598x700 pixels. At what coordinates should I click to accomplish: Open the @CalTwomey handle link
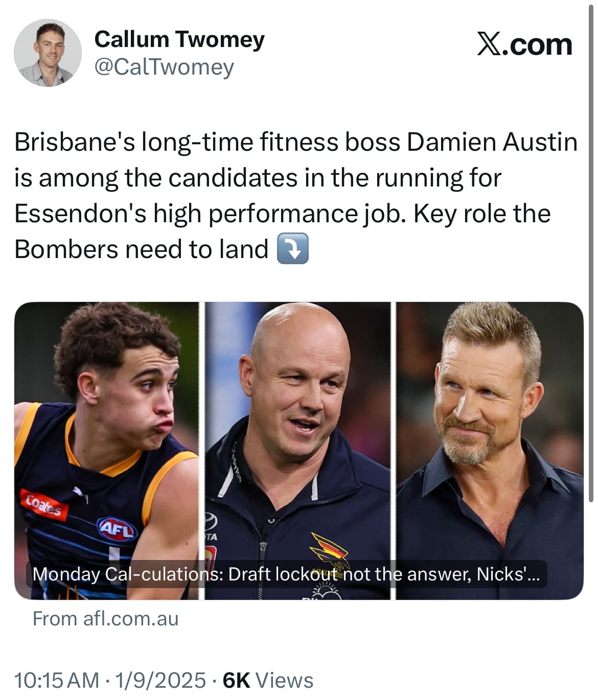pos(164,67)
